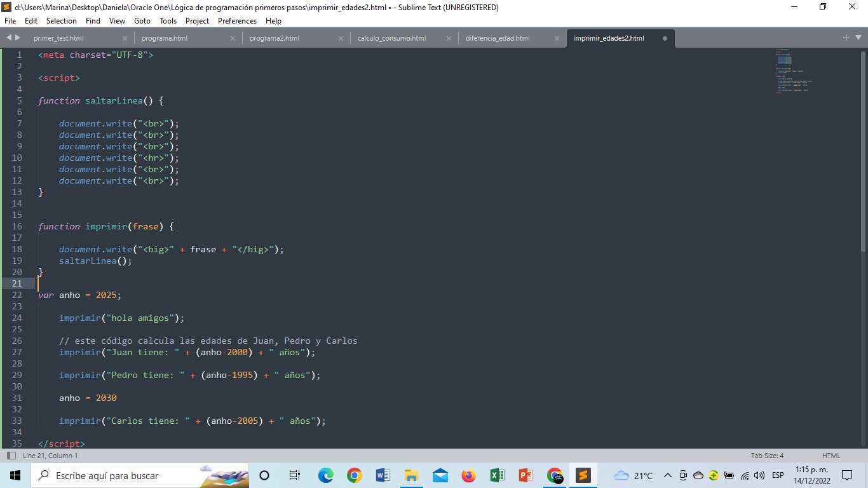Open the Project menu
Image resolution: width=868 pixels, height=488 pixels.
197,20
